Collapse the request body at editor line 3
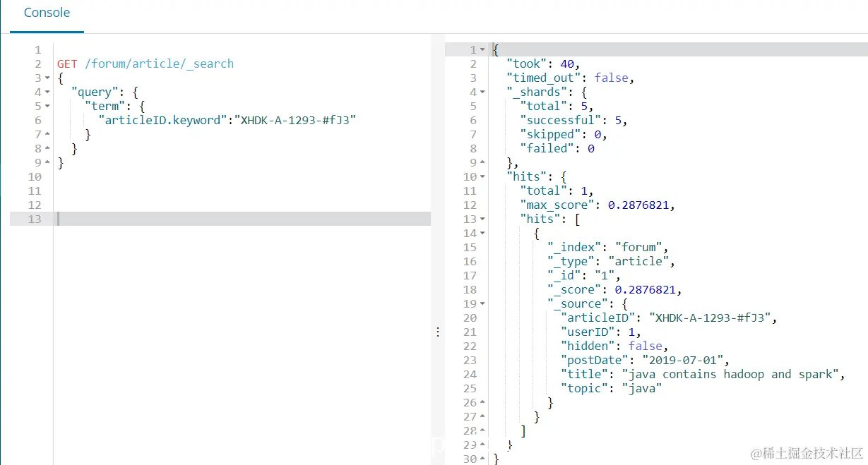Screen dimensions: 868x465 [47, 78]
